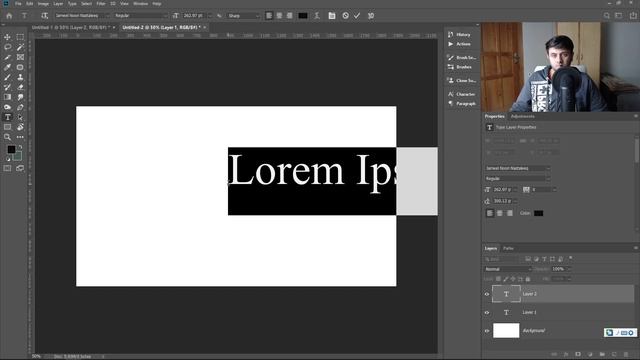Select the Rectangle shape tool
640x360 pixels.
[7, 127]
